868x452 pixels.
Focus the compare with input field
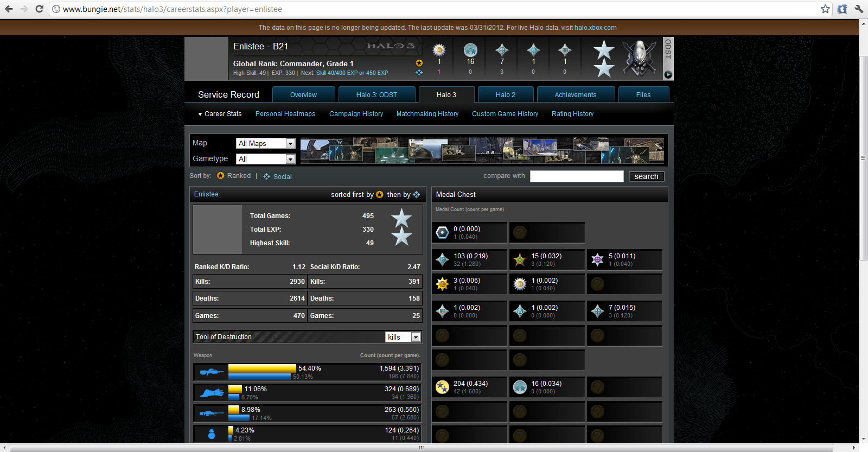pyautogui.click(x=577, y=176)
